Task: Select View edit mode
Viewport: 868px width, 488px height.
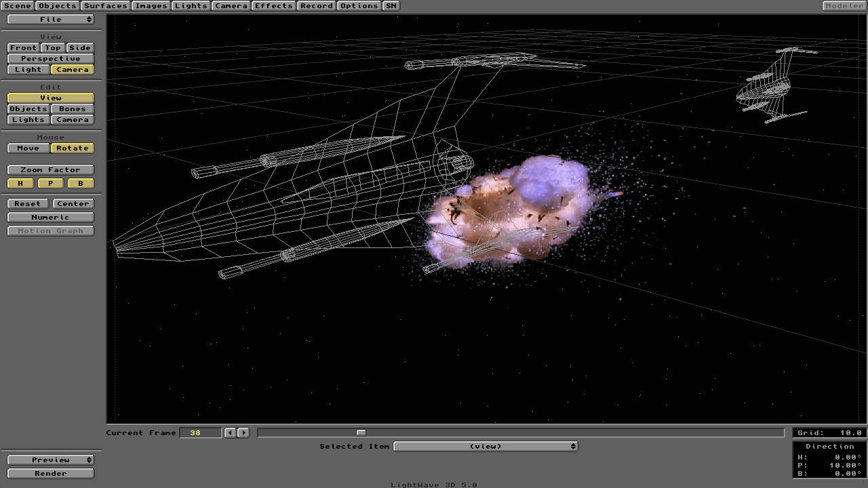Action: coord(51,98)
